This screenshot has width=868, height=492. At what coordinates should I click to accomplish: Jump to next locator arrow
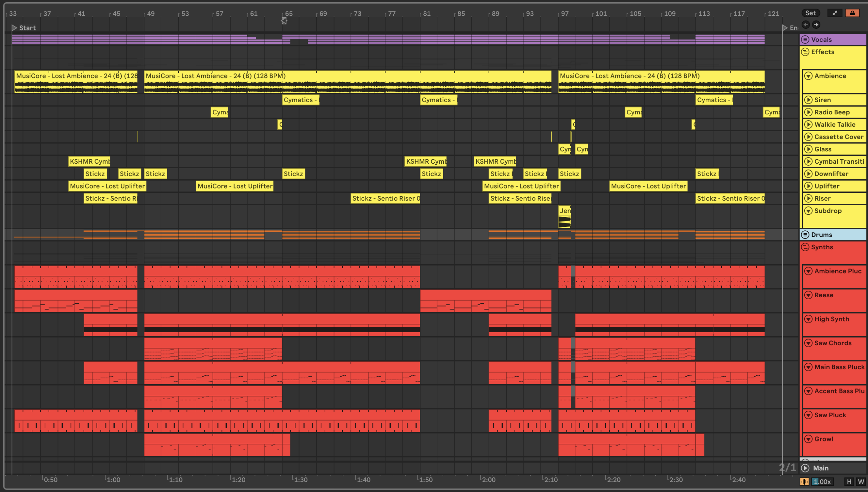[816, 25]
